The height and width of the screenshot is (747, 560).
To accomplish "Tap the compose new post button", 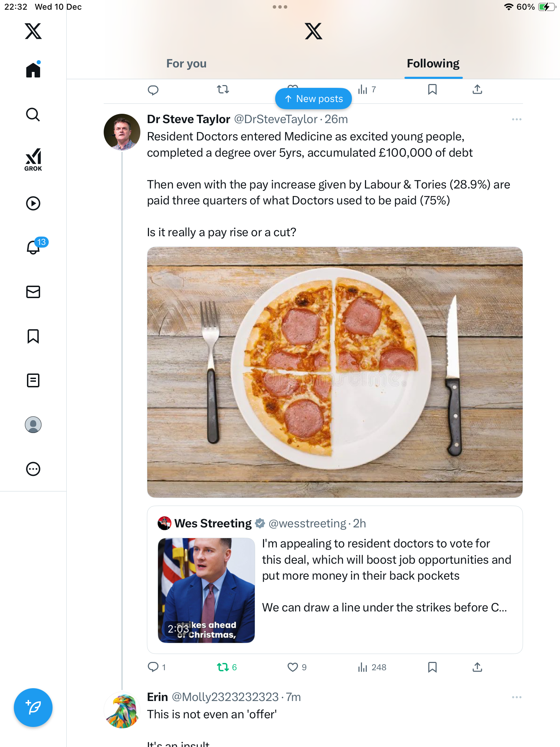I will pyautogui.click(x=33, y=708).
